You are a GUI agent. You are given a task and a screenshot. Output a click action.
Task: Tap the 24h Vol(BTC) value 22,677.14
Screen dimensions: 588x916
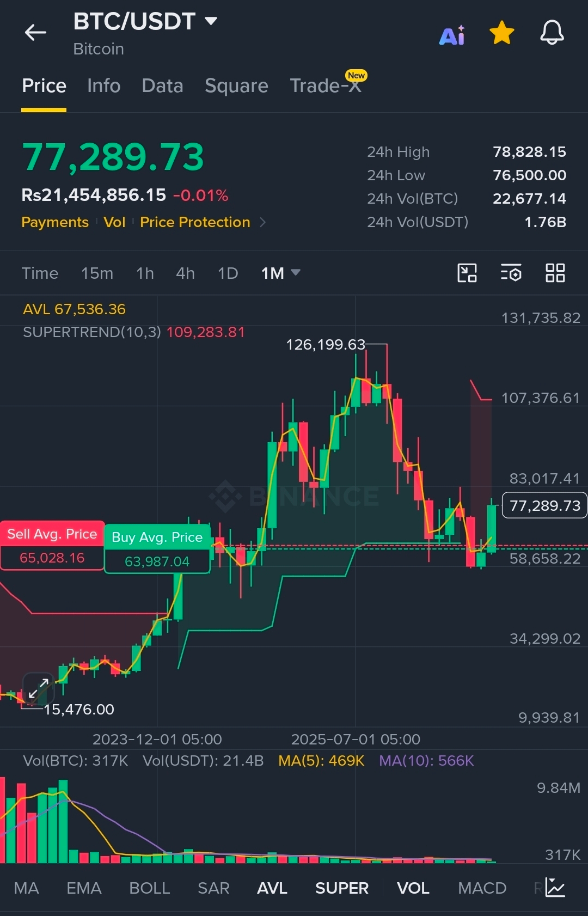(x=529, y=199)
